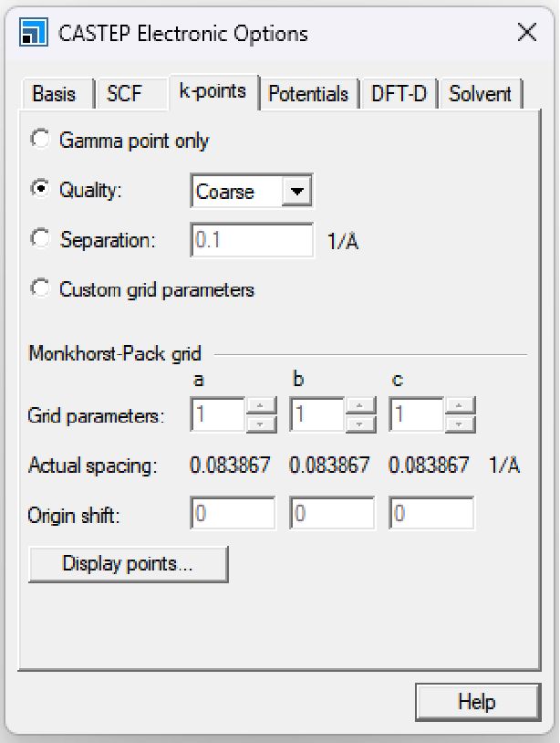560x743 pixels.
Task: Select the Quality radio button
Action: pos(40,190)
